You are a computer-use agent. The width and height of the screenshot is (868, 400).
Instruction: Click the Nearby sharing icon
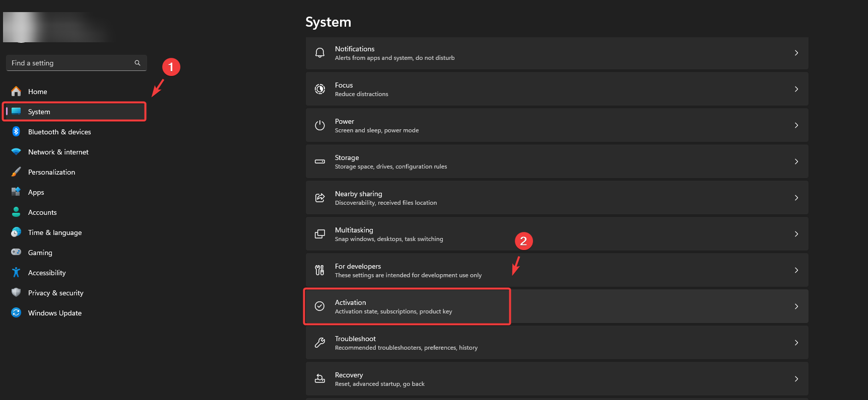click(x=320, y=198)
